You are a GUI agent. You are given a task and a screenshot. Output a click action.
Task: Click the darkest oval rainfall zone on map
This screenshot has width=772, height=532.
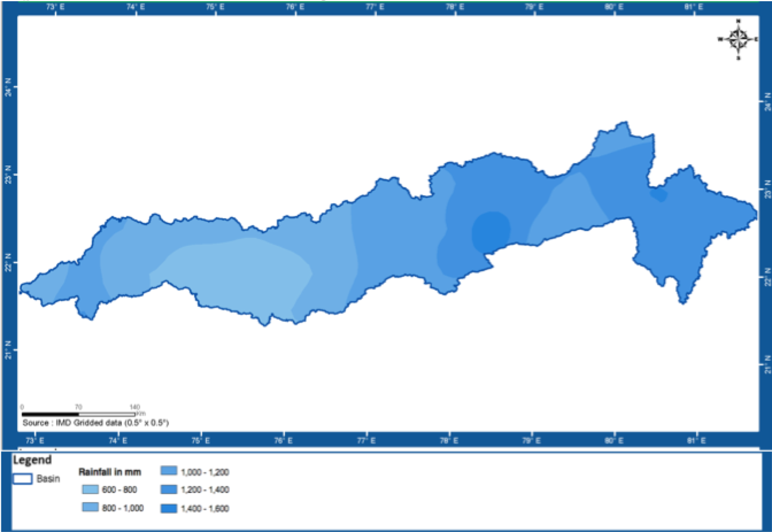491,232
